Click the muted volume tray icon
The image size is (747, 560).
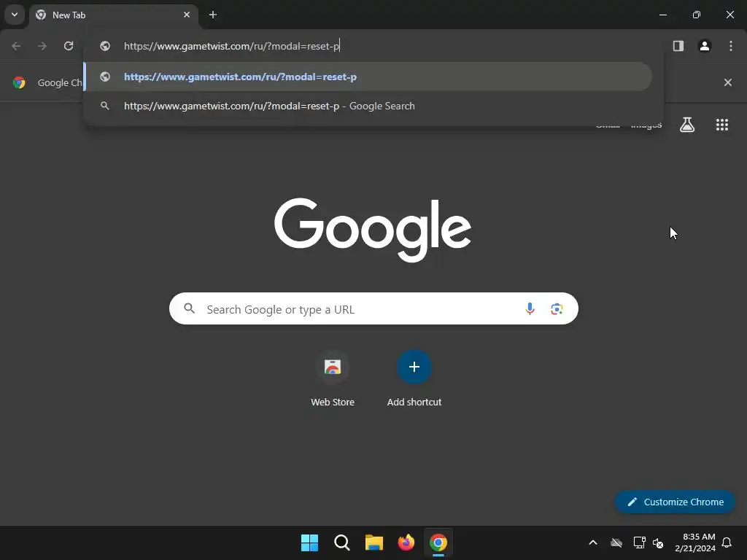click(659, 542)
